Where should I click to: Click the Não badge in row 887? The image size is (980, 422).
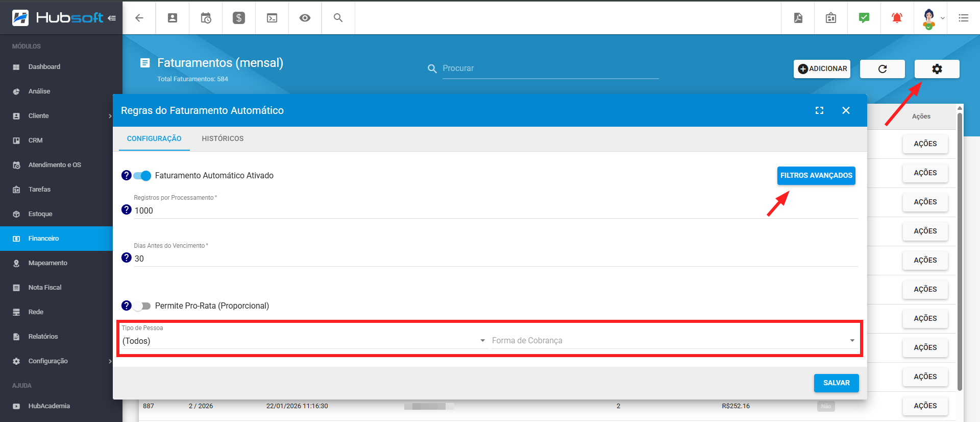click(826, 406)
